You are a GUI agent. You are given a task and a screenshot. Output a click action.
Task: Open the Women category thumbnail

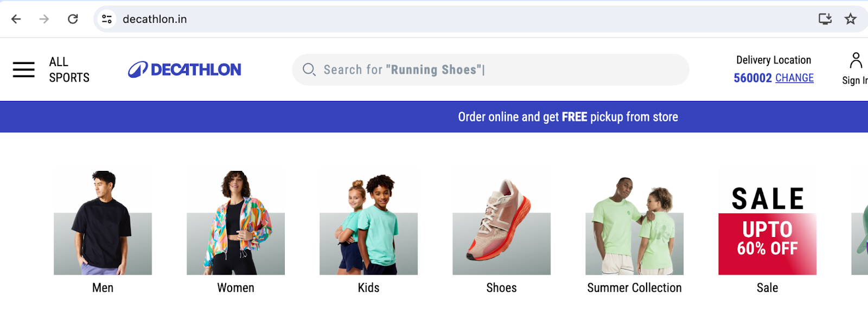coord(235,223)
